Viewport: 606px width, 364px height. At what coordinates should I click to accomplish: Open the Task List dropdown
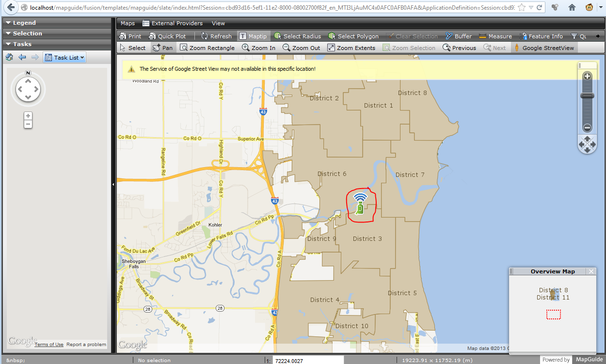click(x=64, y=57)
